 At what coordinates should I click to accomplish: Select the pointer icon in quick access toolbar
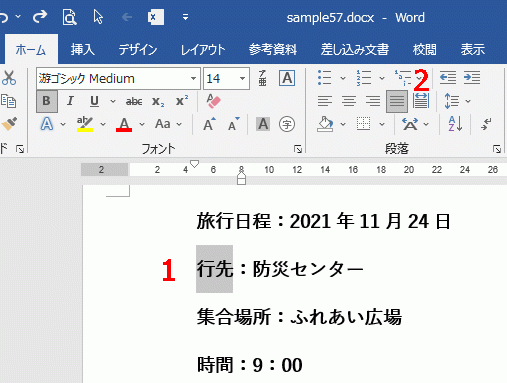click(98, 17)
